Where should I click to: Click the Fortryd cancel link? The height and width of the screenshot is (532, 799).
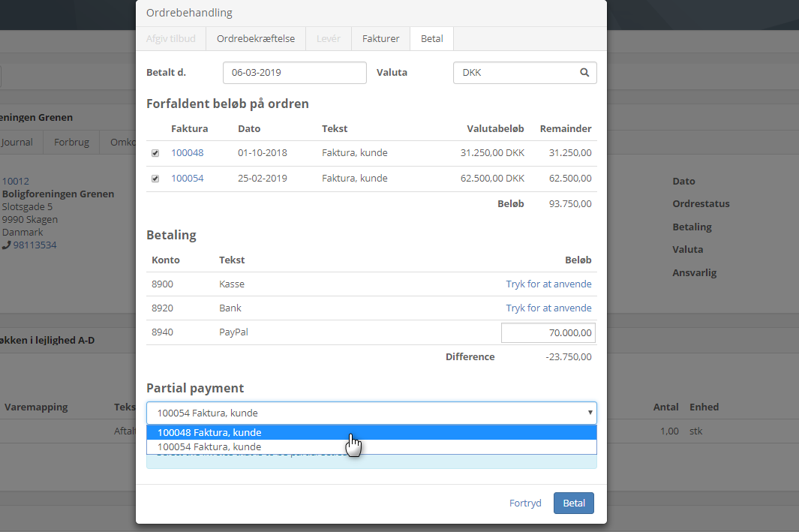click(x=525, y=503)
